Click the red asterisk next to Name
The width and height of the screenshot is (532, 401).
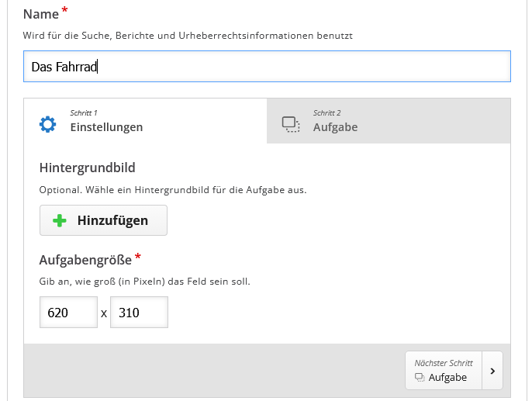coord(65,11)
